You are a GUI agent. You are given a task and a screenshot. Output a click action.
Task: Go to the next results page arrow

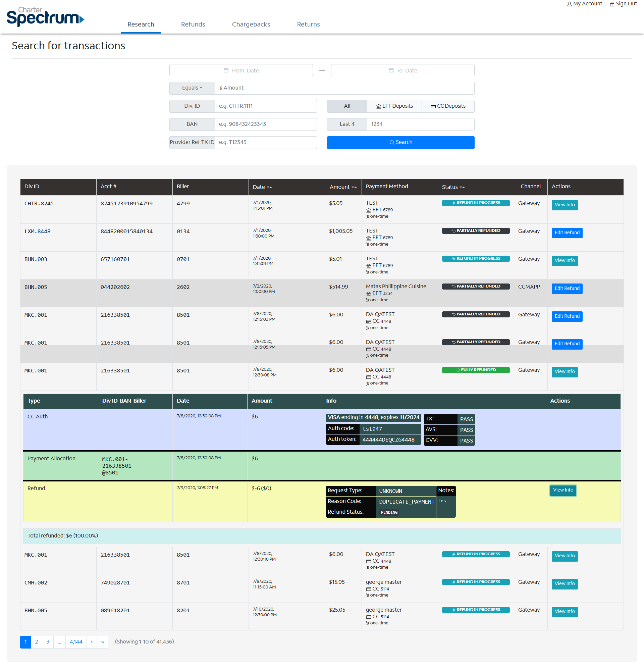(92, 642)
